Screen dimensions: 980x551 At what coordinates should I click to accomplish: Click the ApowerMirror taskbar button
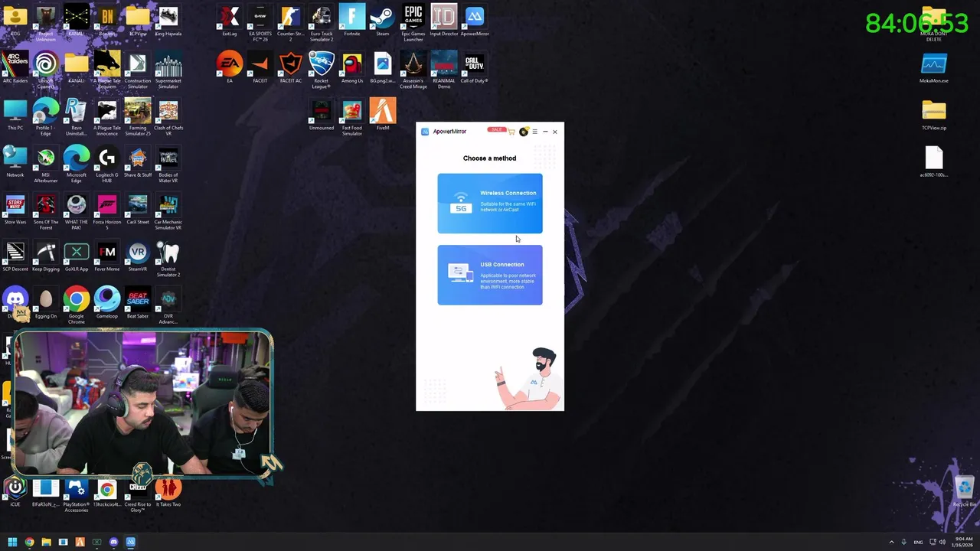click(x=130, y=543)
